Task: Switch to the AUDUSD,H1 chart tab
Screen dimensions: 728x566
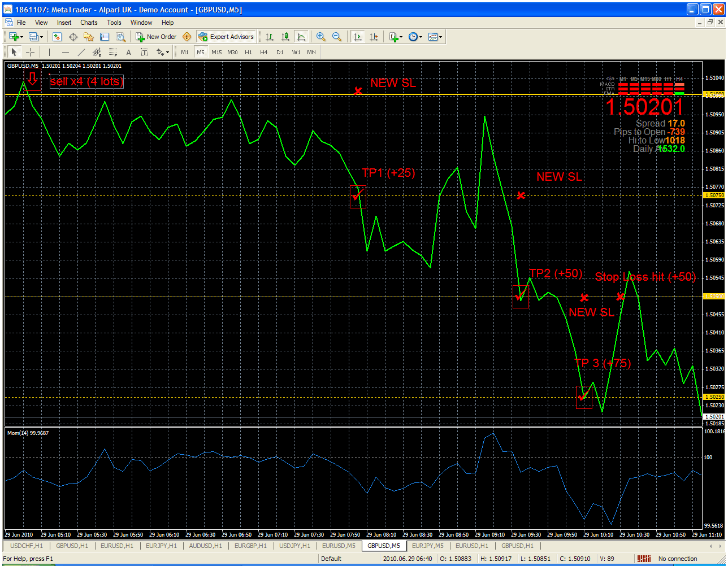Action: click(206, 546)
